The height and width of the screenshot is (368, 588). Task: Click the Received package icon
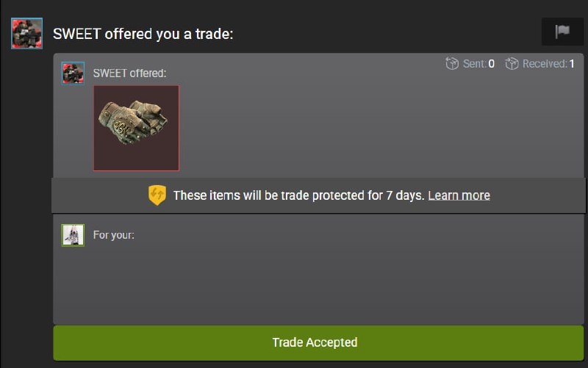coord(512,63)
